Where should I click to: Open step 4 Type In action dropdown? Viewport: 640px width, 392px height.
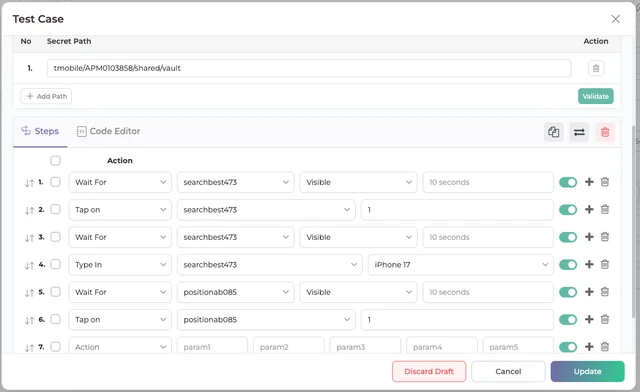pyautogui.click(x=120, y=265)
